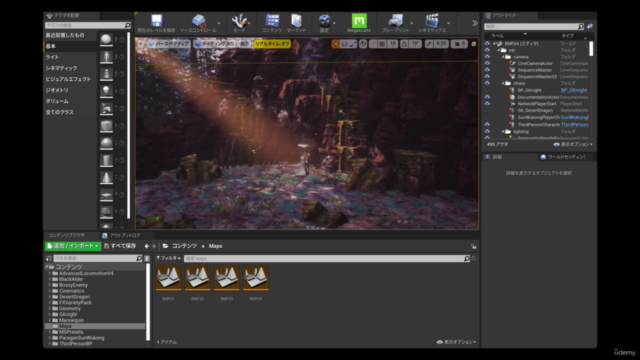Click the Save All (すべて保存) button

120,246
